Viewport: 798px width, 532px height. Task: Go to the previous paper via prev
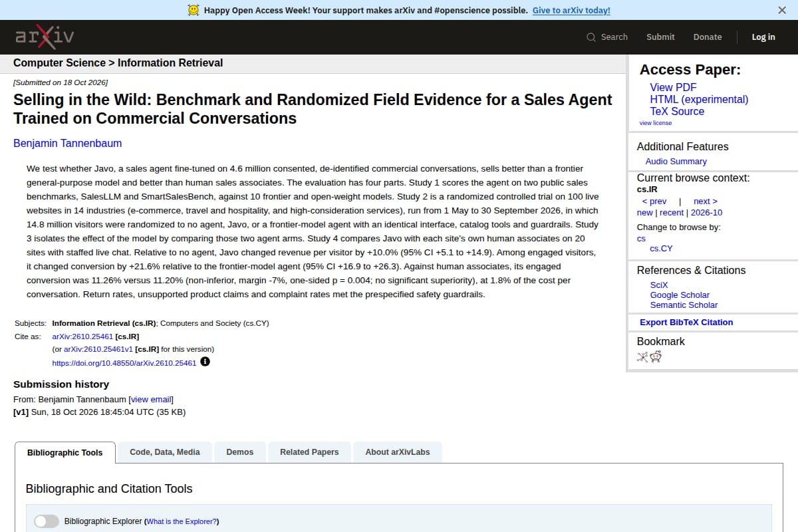tap(654, 201)
